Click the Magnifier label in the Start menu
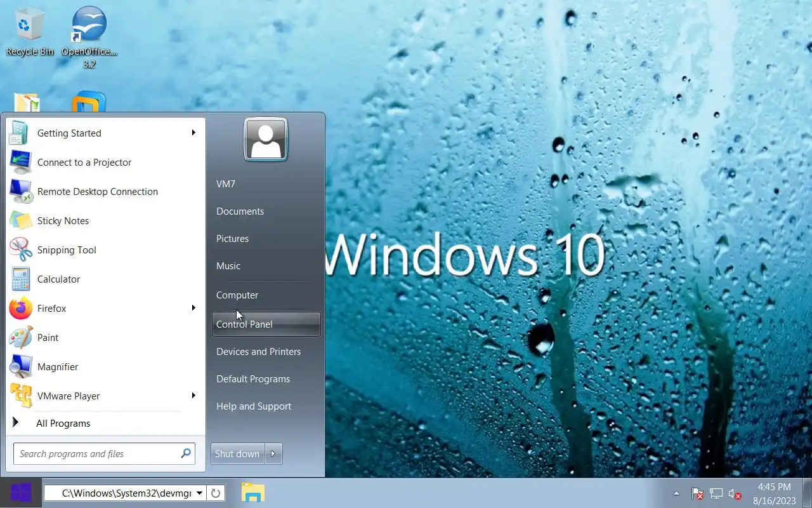This screenshot has height=508, width=812. point(58,366)
